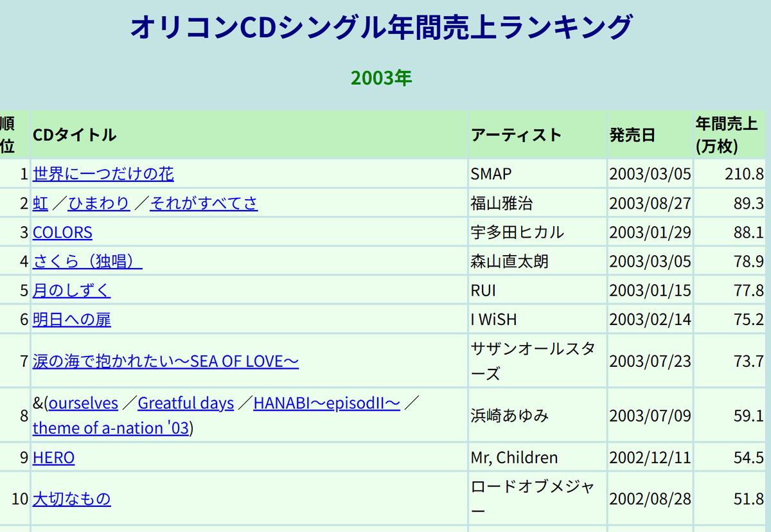The image size is (771, 532).
Task: Click the release date 2003/01/15
Action: coord(650,290)
